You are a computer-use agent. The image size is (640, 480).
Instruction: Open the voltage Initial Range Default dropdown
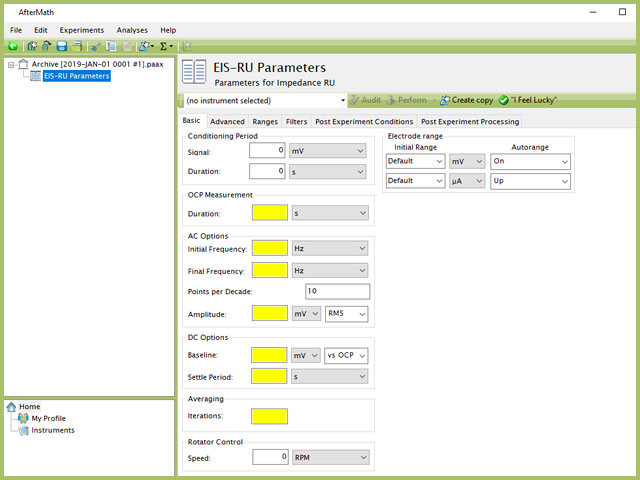click(x=416, y=161)
